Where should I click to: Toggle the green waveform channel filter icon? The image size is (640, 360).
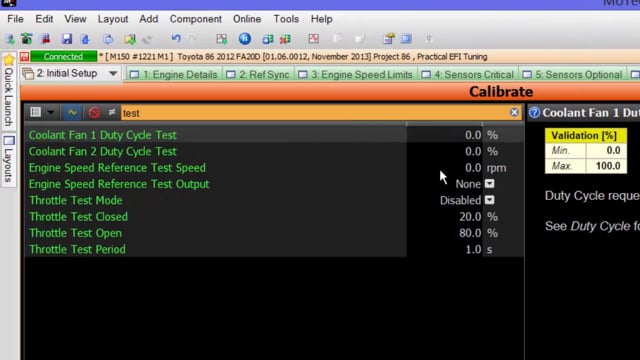pyautogui.click(x=72, y=112)
